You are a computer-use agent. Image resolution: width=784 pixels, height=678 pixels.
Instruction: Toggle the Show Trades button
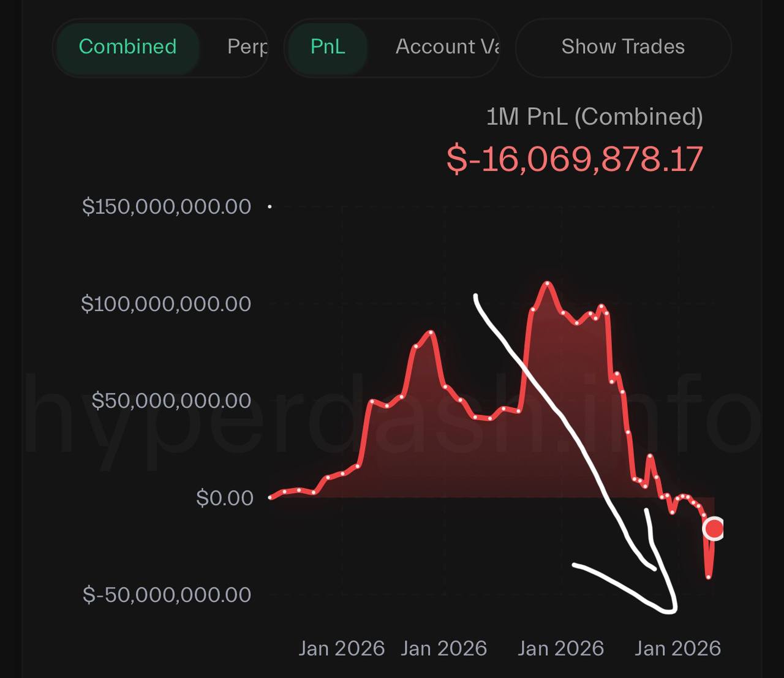click(623, 47)
